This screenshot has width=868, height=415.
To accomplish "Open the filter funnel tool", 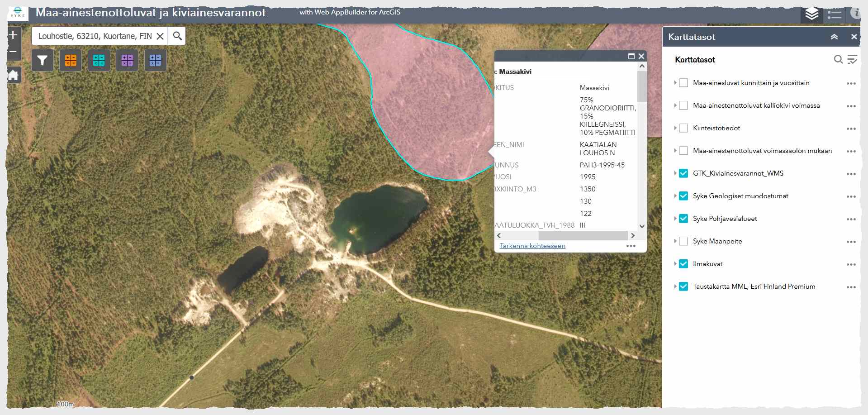I will tap(43, 60).
